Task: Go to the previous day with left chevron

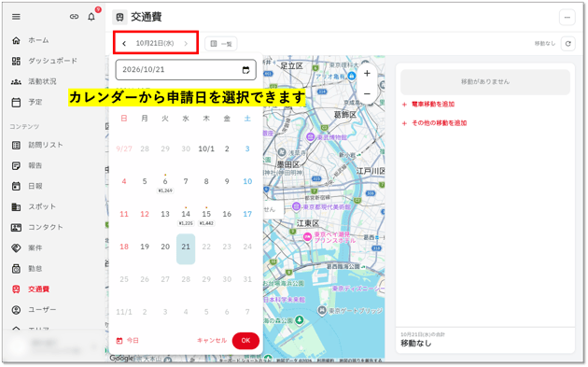Action: 124,44
